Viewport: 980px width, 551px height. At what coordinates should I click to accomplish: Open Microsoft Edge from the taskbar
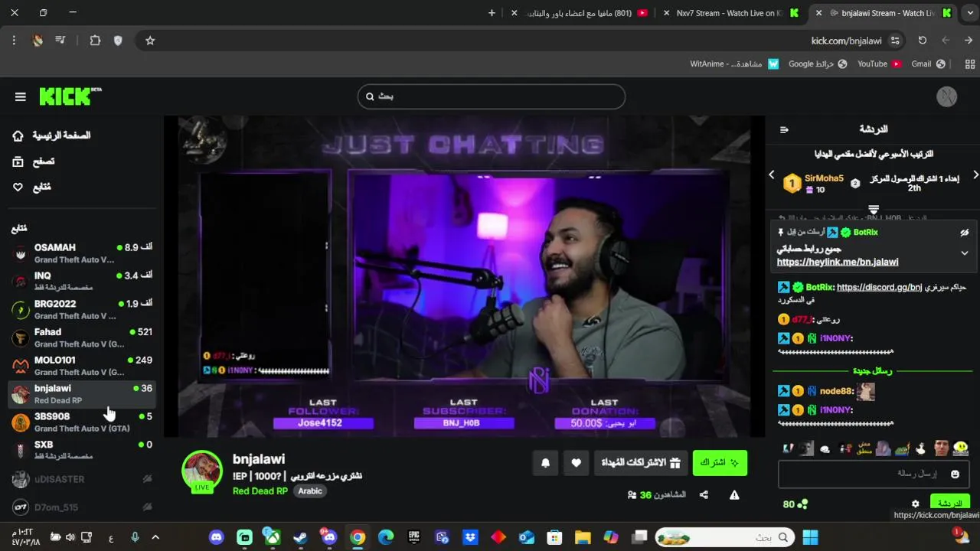pos(386,537)
